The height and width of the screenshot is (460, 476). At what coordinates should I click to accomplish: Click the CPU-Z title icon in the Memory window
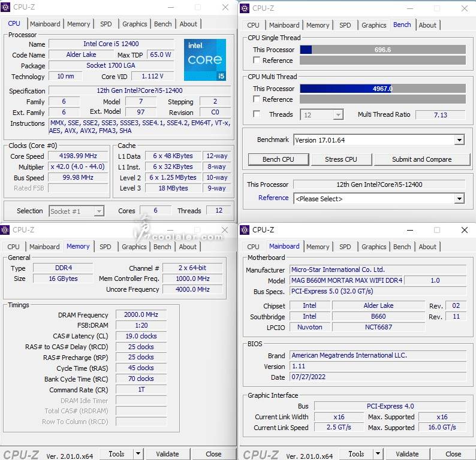[5, 230]
